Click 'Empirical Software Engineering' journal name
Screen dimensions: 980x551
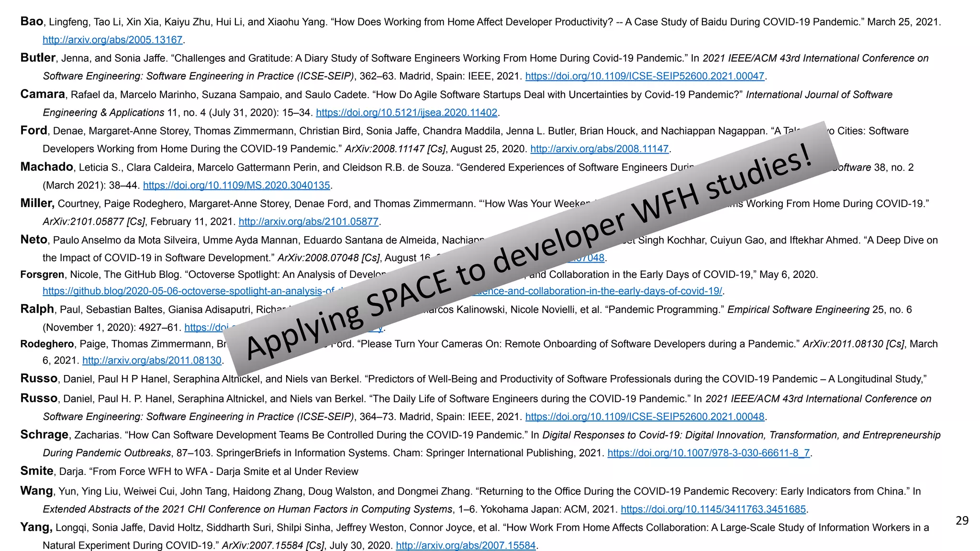click(798, 310)
